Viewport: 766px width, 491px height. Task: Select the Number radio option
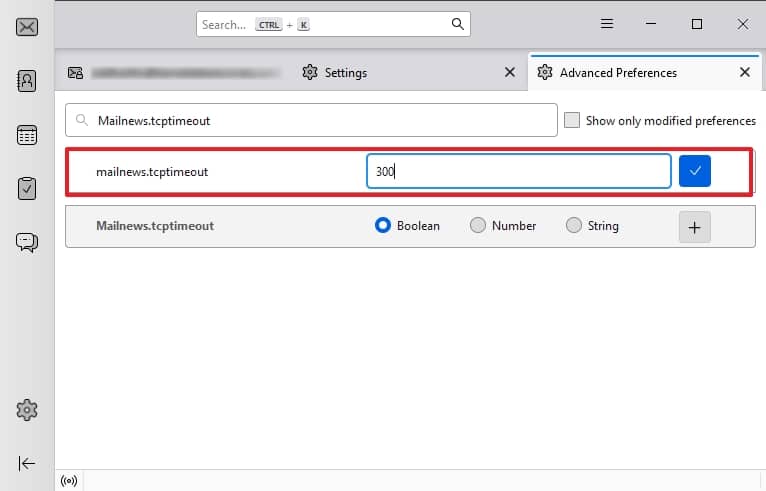[478, 225]
